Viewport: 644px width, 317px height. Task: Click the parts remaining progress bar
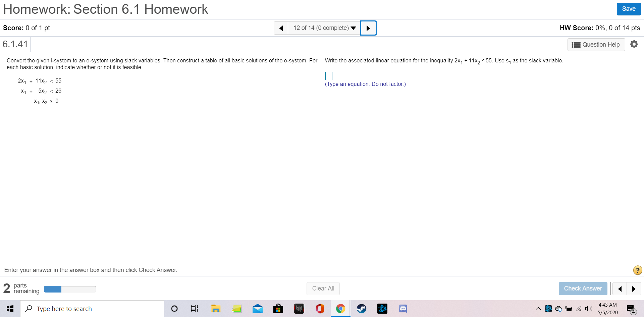[x=70, y=289]
